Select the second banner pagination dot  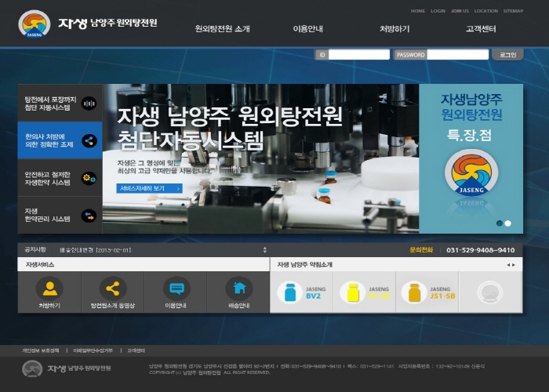(x=507, y=223)
